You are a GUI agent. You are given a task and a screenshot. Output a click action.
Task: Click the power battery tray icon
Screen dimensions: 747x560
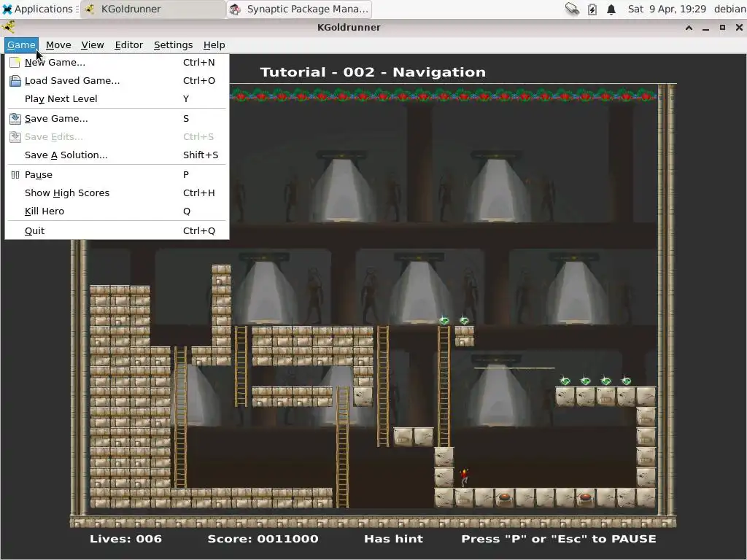tap(592, 9)
